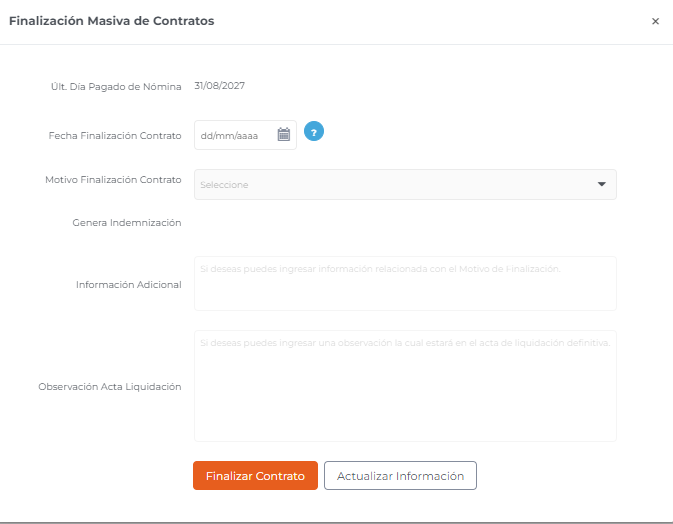Click the Observación Acta Liquidación label
The width and height of the screenshot is (673, 524).
point(110,387)
